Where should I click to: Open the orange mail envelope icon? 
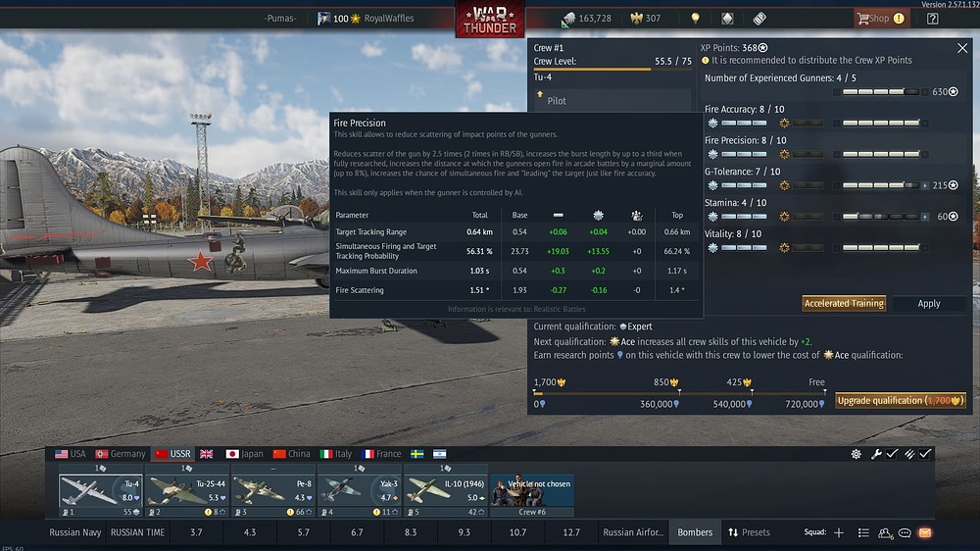(925, 533)
